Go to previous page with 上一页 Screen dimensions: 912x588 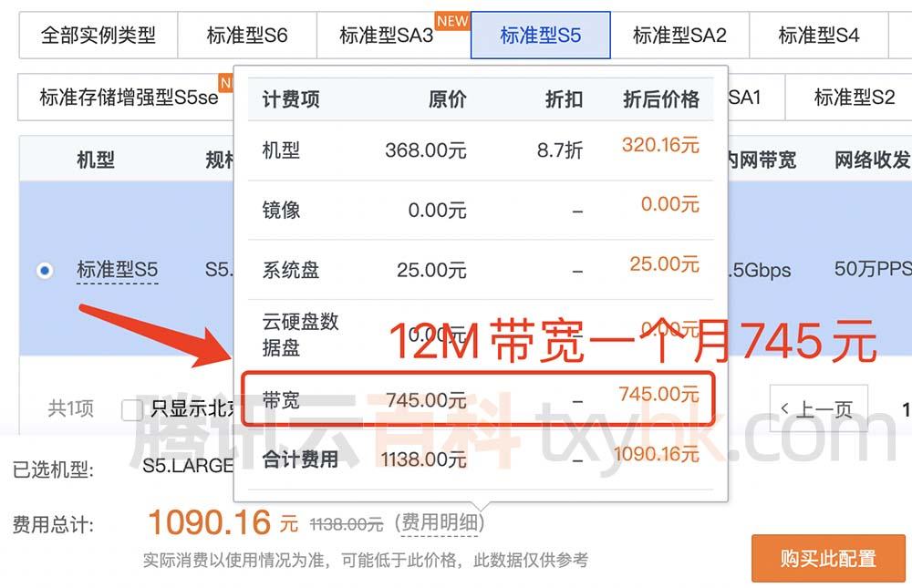point(818,408)
